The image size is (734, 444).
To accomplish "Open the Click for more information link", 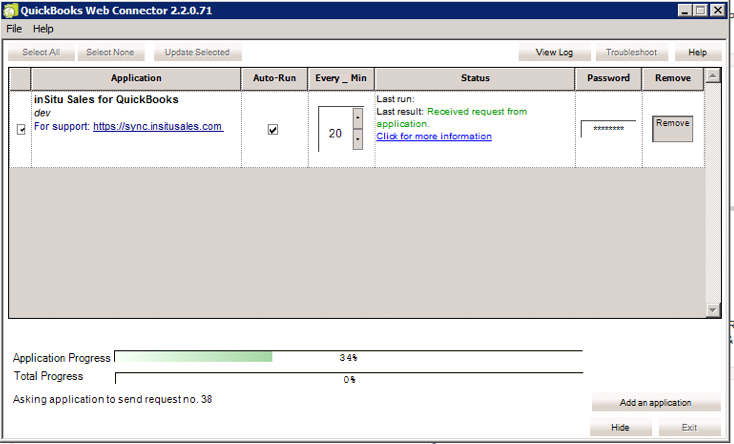I will (x=434, y=136).
